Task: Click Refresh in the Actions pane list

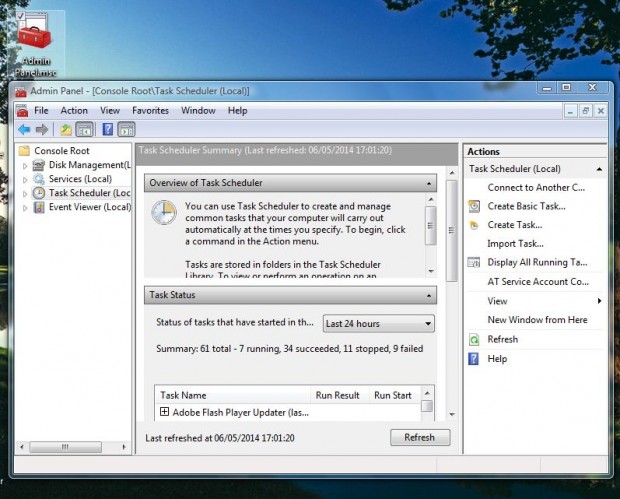Action: 502,339
